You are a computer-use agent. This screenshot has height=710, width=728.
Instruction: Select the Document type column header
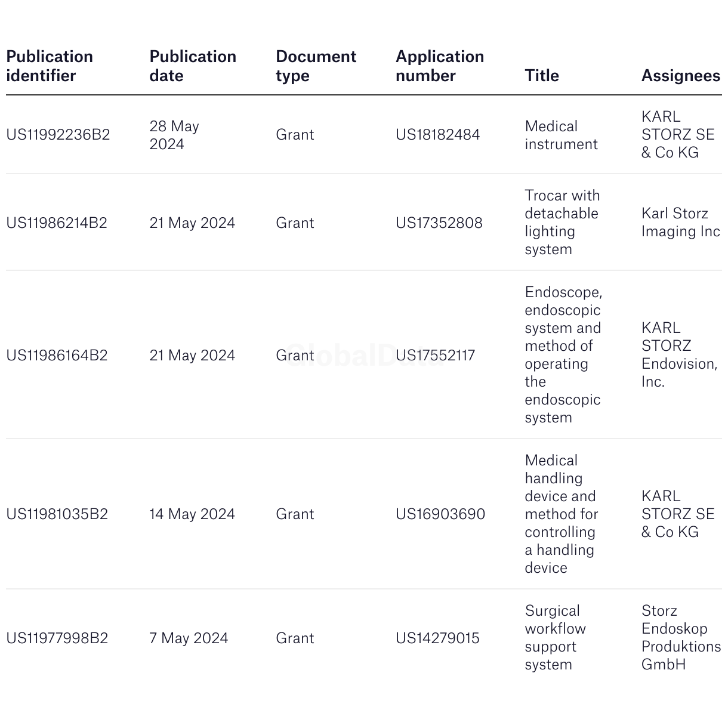coord(316,66)
